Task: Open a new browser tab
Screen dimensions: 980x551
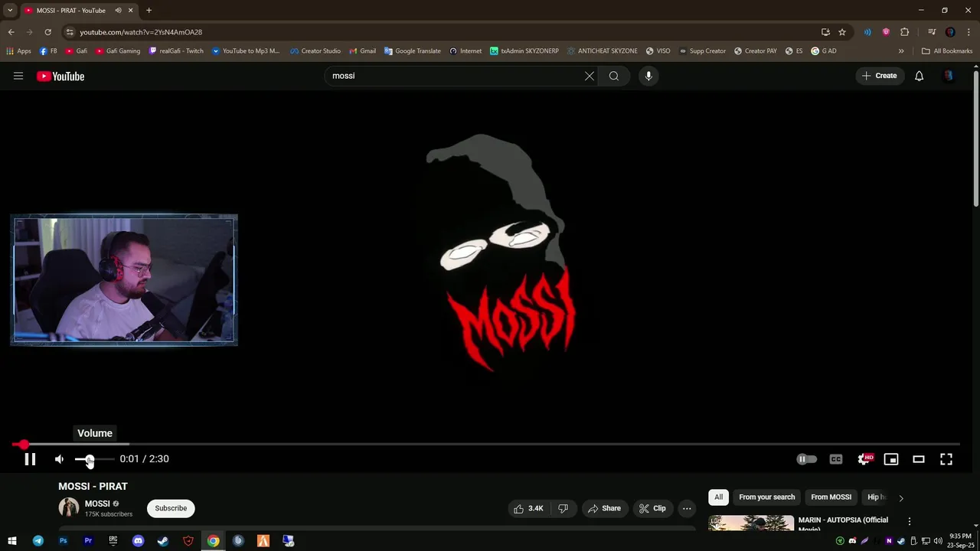Action: pyautogui.click(x=149, y=11)
